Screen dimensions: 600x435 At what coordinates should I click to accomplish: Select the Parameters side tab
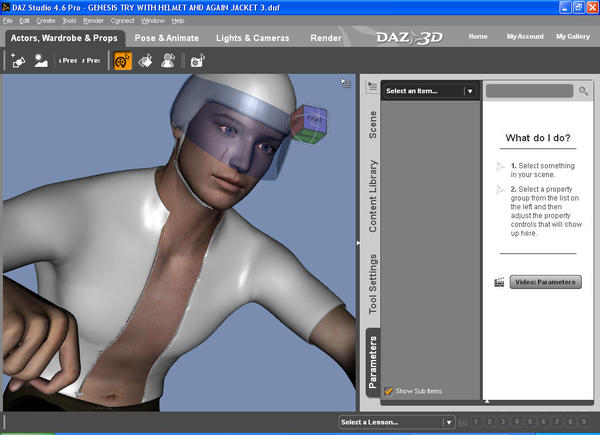(372, 362)
